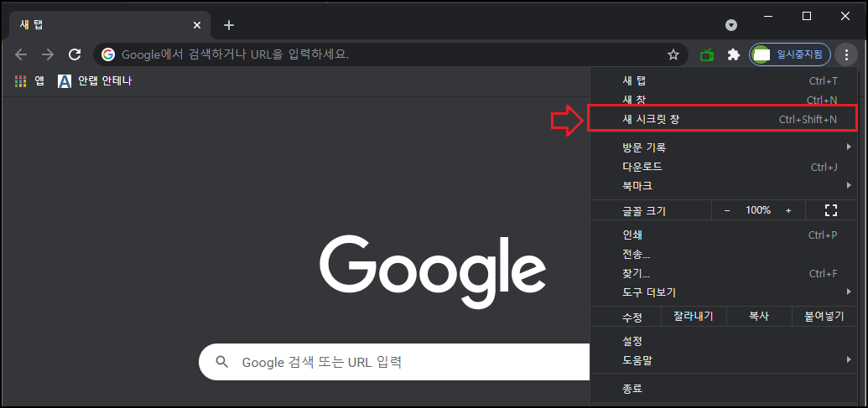The image size is (868, 408).
Task: Click the 새 탭 tab title
Action: click(x=32, y=25)
